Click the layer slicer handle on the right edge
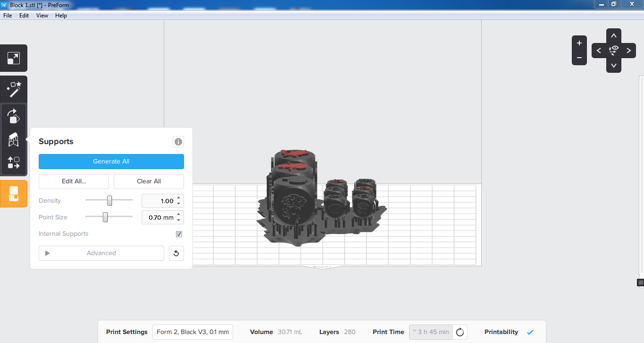The width and height of the screenshot is (644, 343). tap(641, 283)
